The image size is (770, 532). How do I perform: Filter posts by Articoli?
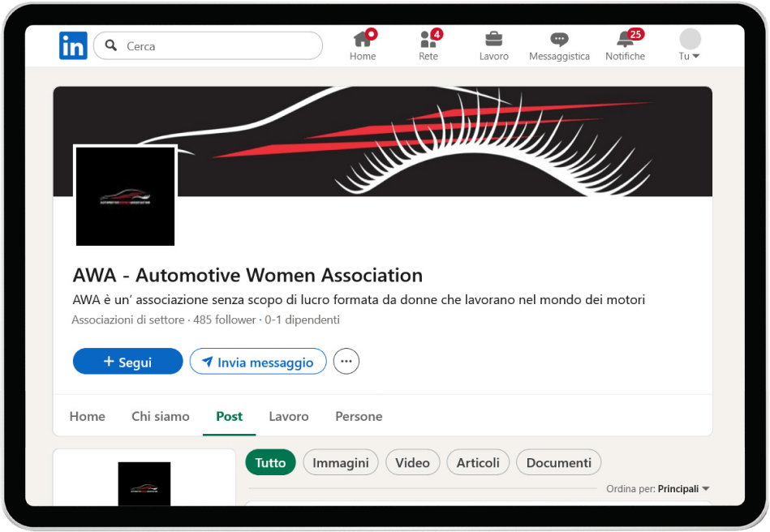478,462
